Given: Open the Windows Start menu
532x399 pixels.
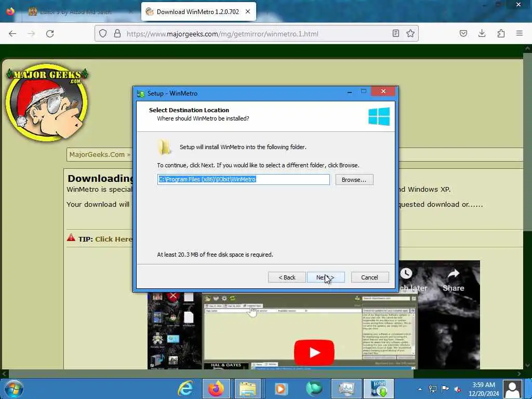Looking at the screenshot, I should point(14,389).
